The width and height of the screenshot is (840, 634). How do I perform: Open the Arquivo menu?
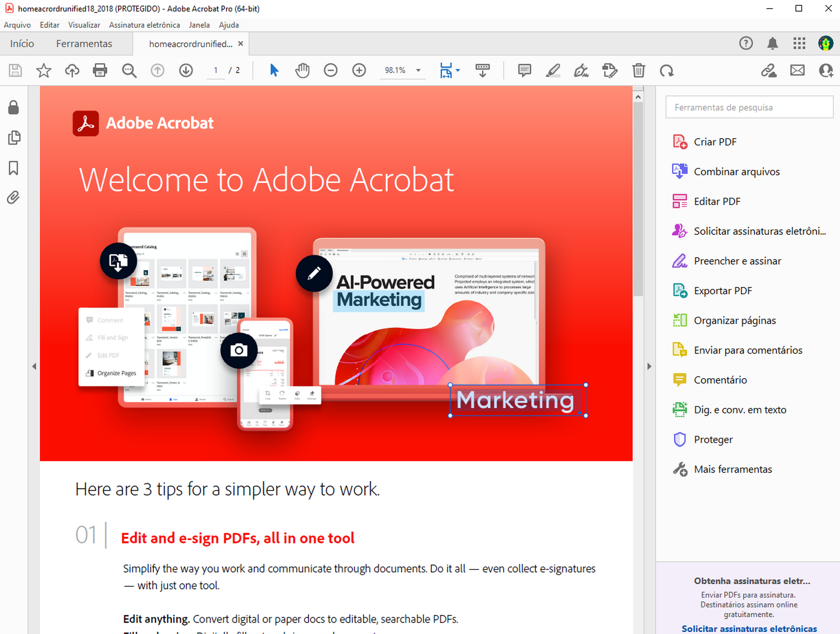pos(17,25)
